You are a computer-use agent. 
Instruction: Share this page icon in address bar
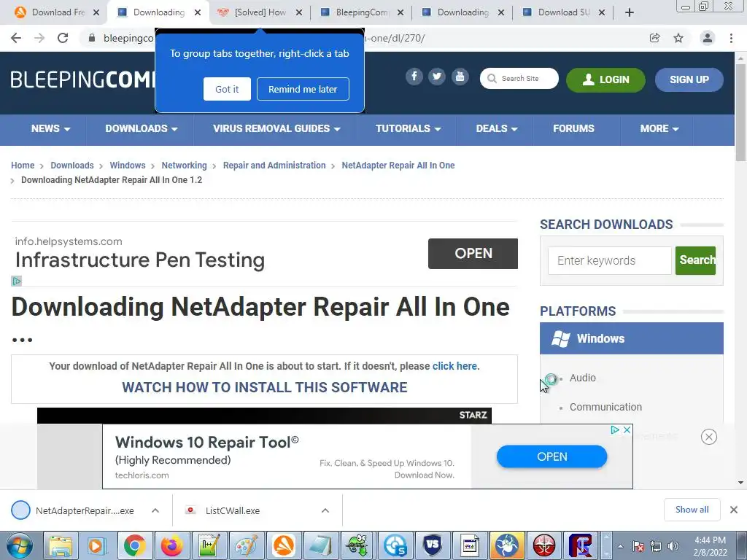[655, 38]
